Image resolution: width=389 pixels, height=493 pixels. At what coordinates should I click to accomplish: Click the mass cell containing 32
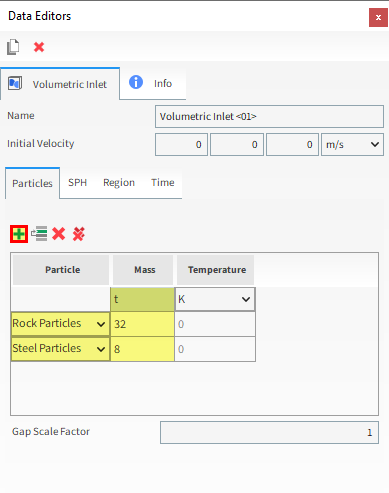[142, 324]
